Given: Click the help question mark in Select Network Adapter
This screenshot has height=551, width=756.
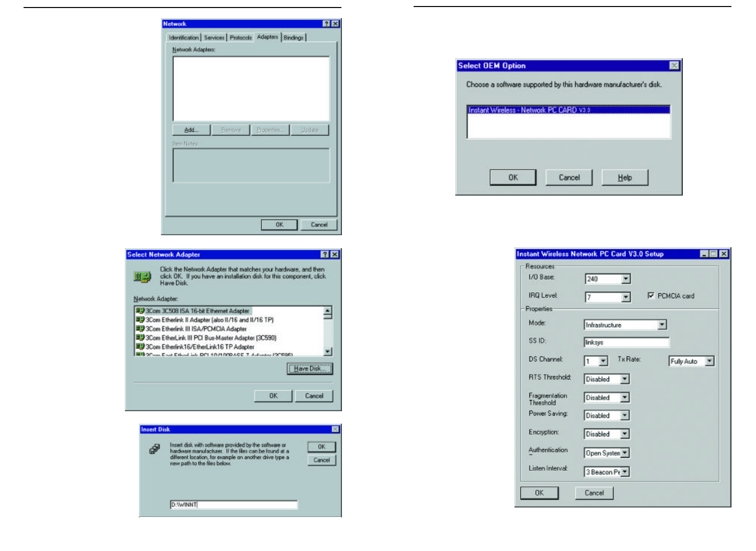Looking at the screenshot, I should pyautogui.click(x=325, y=254).
